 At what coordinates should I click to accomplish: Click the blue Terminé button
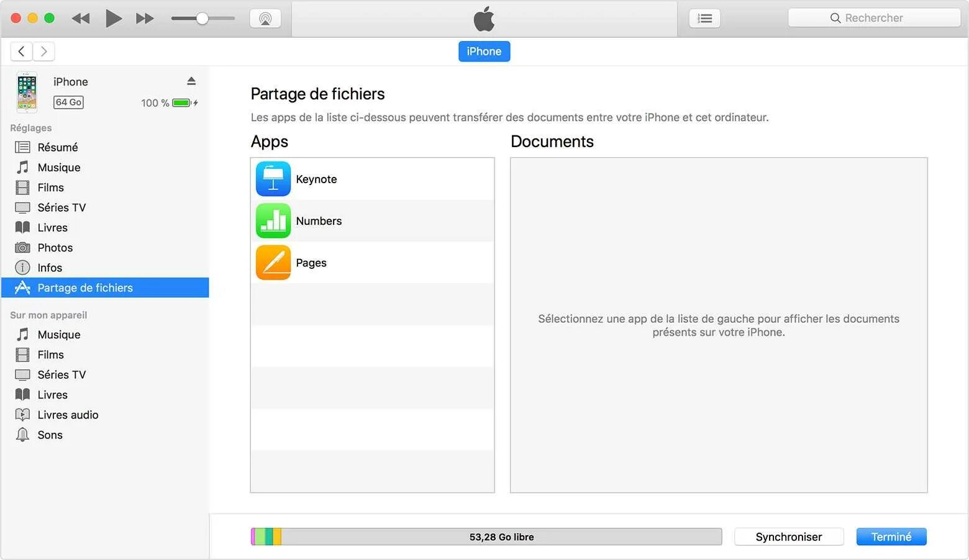click(x=891, y=537)
